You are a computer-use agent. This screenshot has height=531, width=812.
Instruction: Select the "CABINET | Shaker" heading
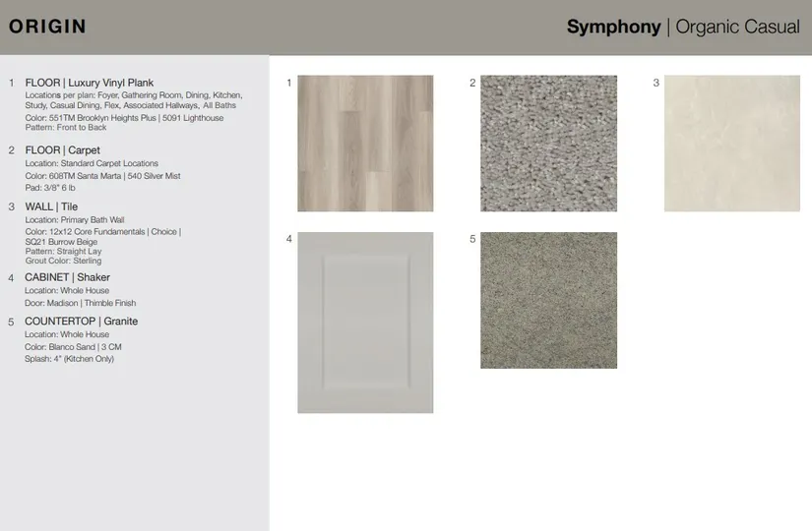pyautogui.click(x=67, y=277)
